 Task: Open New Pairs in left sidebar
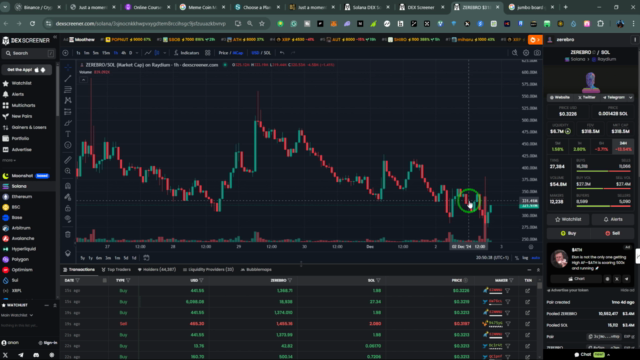click(x=22, y=116)
